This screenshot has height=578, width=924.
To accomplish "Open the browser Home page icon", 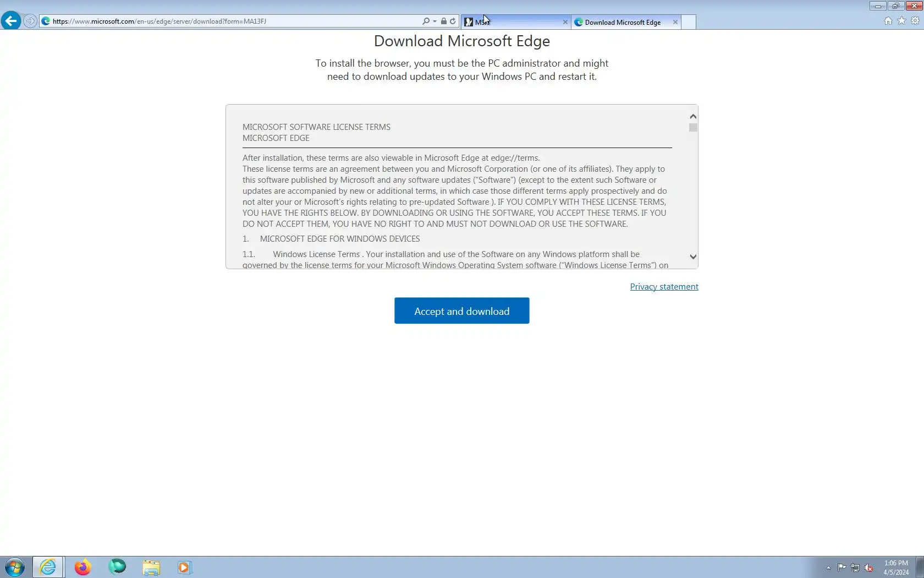I will (888, 21).
